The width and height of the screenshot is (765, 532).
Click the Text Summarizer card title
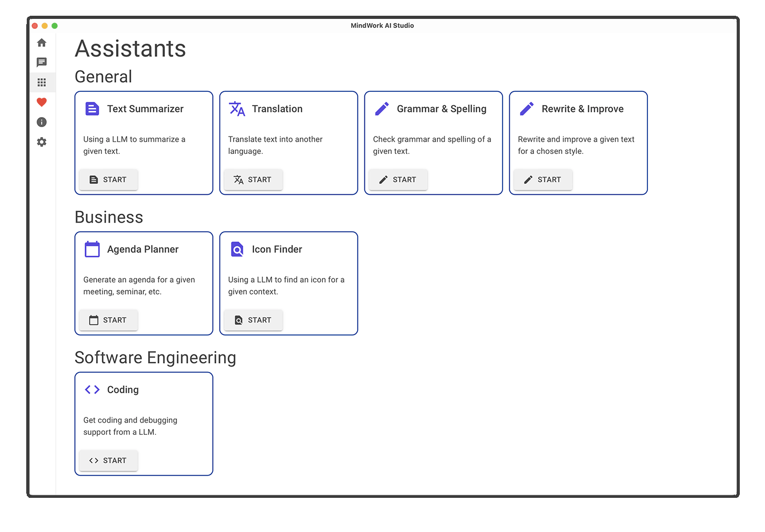tap(145, 109)
